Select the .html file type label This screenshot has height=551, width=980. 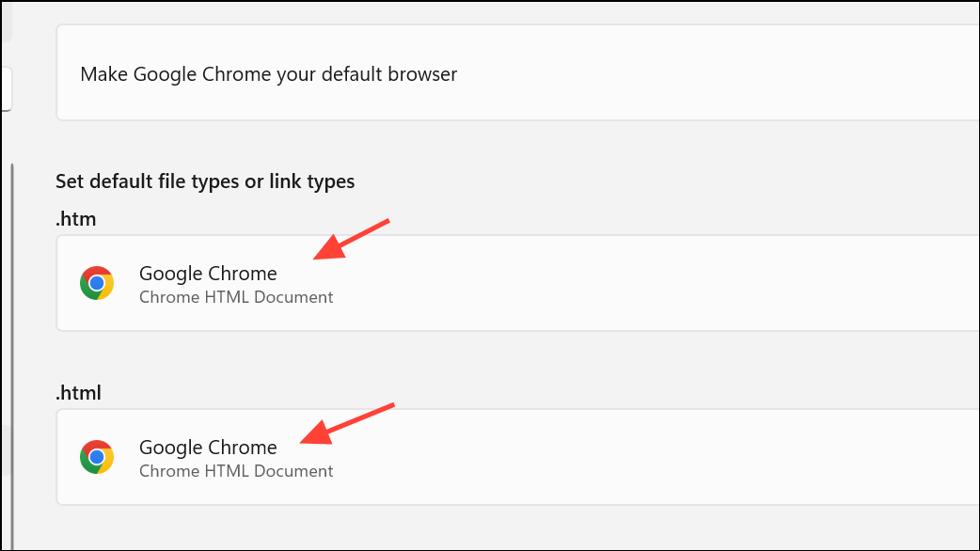[x=78, y=393]
